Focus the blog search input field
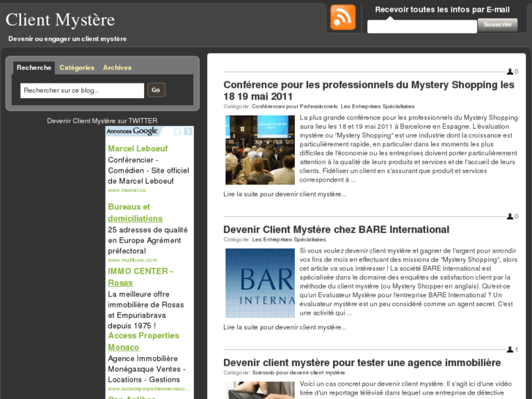The width and height of the screenshot is (532, 399). point(82,90)
